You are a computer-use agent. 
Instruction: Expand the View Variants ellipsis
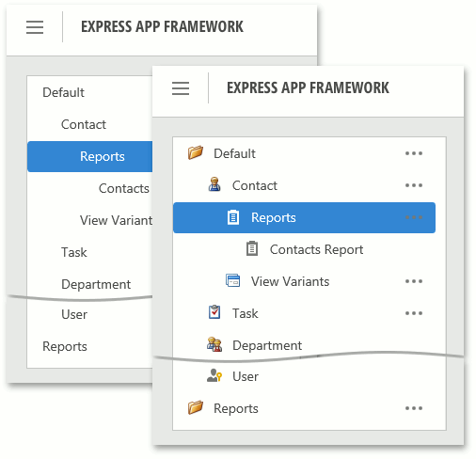point(414,281)
